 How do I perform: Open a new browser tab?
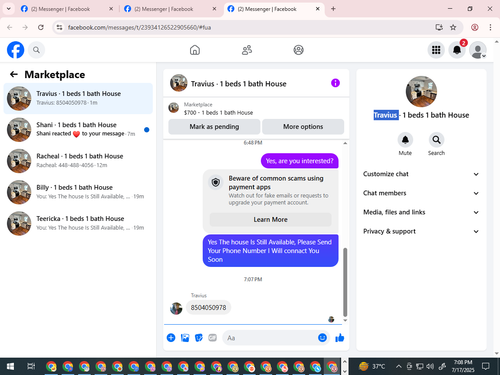tap(333, 9)
